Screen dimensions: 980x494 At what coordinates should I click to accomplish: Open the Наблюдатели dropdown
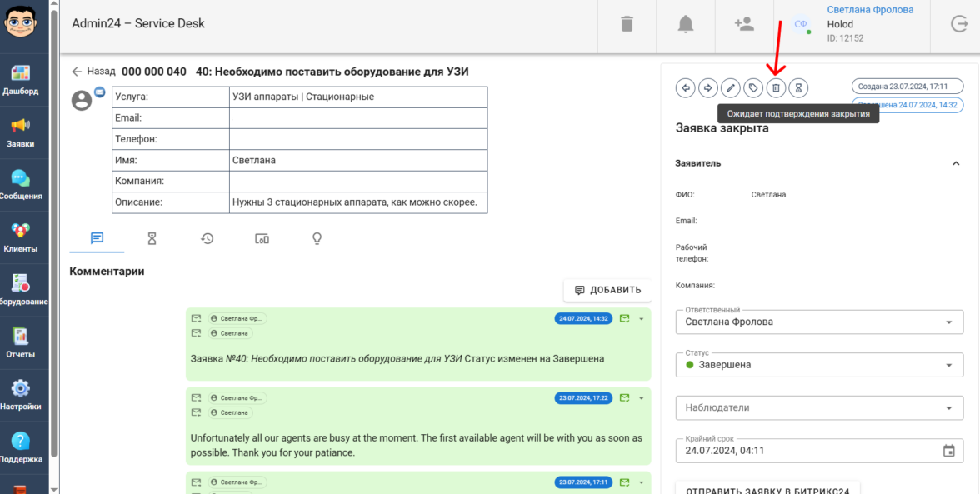point(948,408)
